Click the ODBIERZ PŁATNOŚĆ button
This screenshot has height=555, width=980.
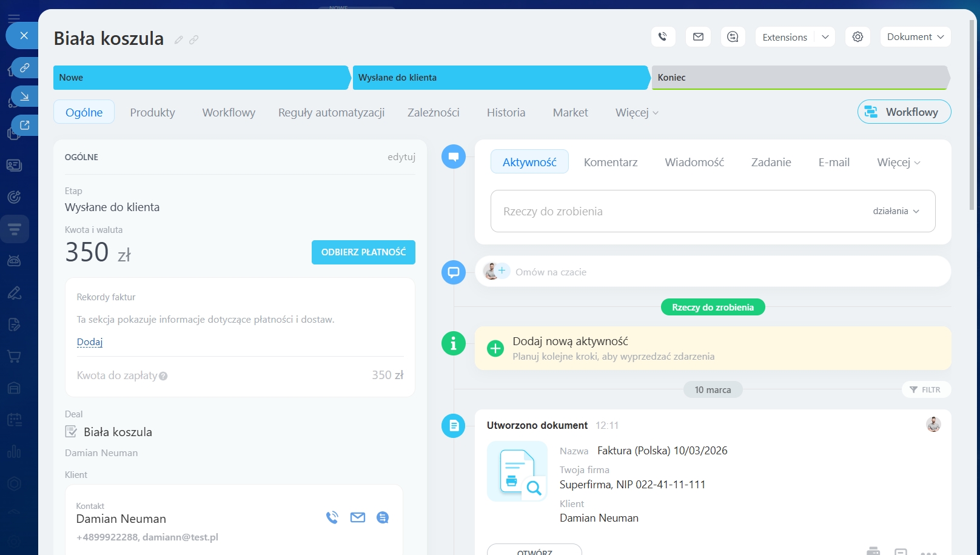tap(363, 252)
